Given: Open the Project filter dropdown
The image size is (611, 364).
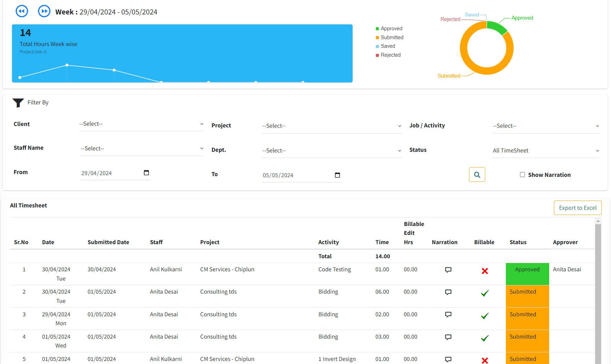Looking at the screenshot, I should 332,126.
